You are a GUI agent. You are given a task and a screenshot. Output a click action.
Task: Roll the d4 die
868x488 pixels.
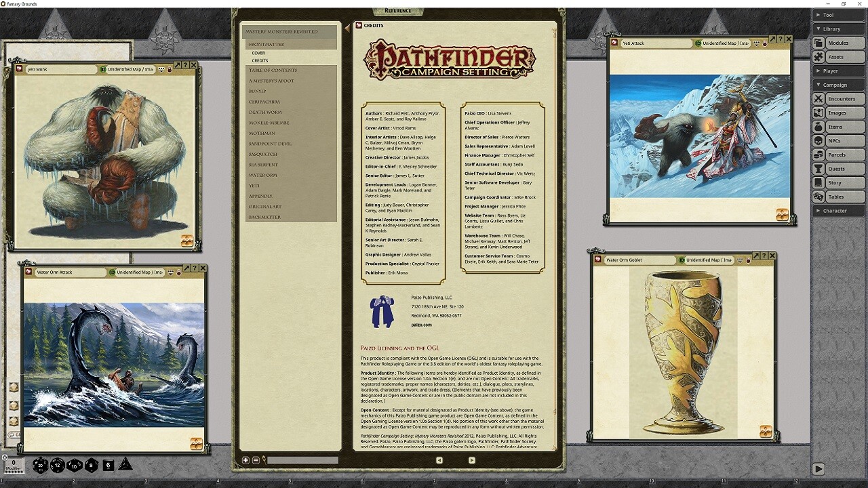click(x=123, y=466)
